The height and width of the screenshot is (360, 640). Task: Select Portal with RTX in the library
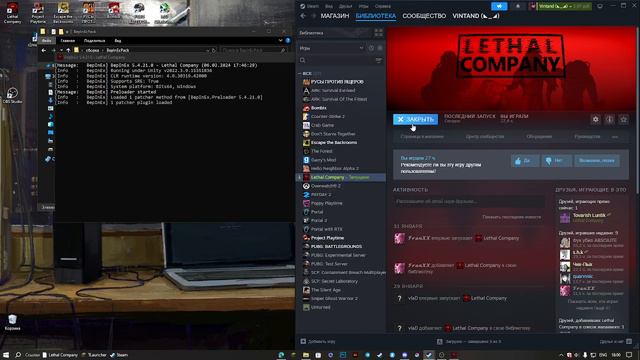point(327,229)
